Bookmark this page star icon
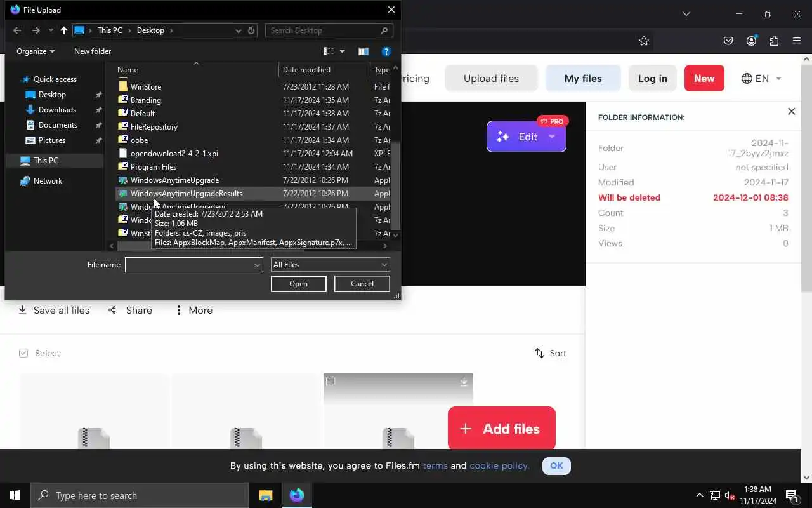Image resolution: width=812 pixels, height=508 pixels. click(x=644, y=41)
